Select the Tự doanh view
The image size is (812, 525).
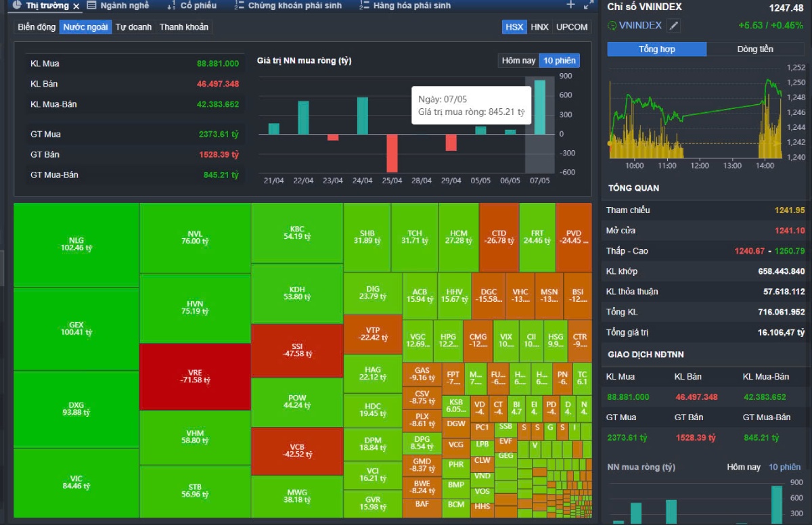[133, 27]
